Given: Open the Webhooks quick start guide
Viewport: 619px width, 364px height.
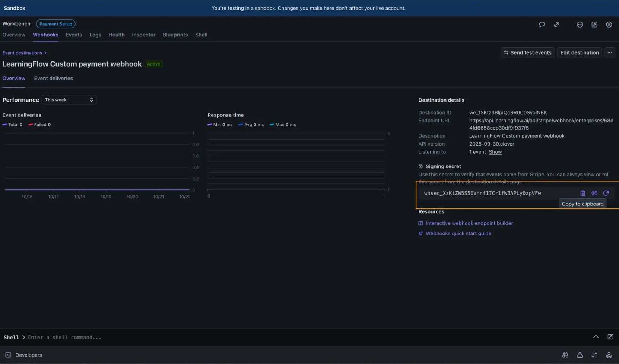Looking at the screenshot, I should (x=458, y=233).
